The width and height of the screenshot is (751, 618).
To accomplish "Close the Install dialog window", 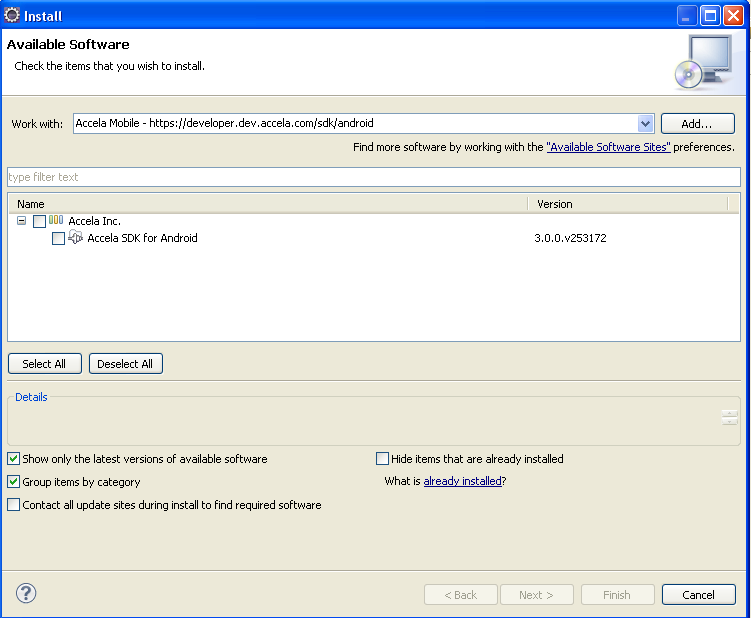I will point(733,16).
